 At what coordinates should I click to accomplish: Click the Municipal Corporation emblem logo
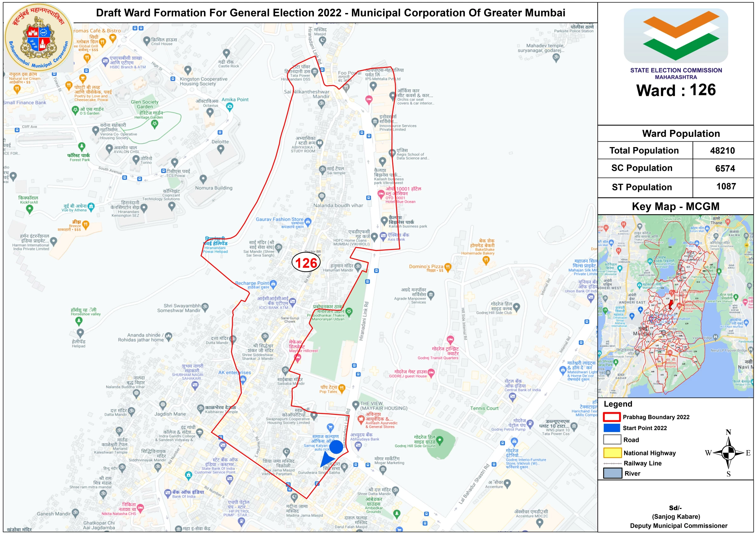tap(38, 38)
